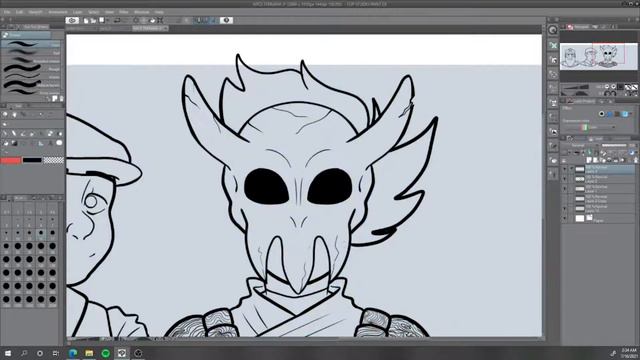Select the Gradient tool
The height and width of the screenshot is (360, 640).
(14, 143)
